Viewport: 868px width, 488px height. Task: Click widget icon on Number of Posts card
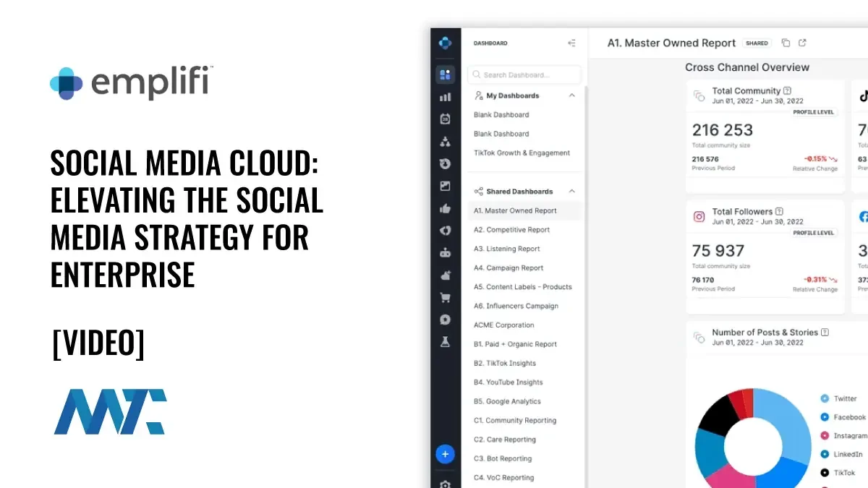pyautogui.click(x=699, y=338)
